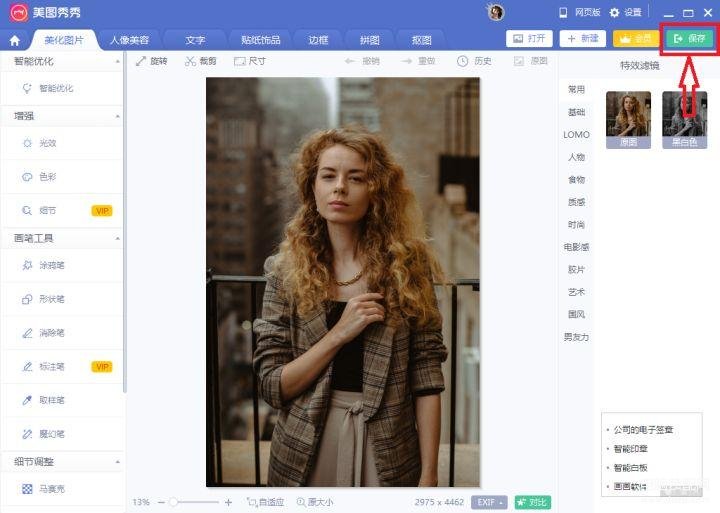Toggle the 对比 compare button
720x513 pixels.
tap(533, 502)
